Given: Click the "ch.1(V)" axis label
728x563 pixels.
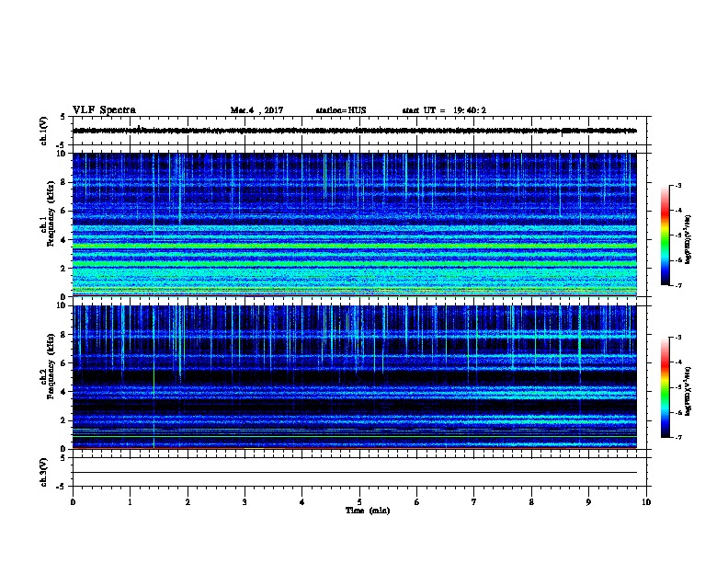Looking at the screenshot, I should [43, 131].
